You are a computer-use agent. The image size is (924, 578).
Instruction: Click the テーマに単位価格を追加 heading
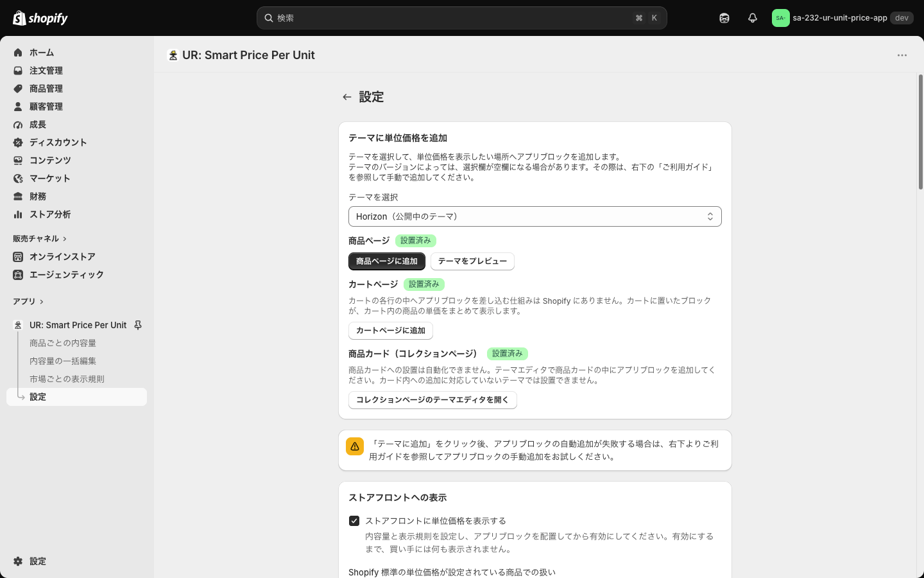(x=398, y=138)
